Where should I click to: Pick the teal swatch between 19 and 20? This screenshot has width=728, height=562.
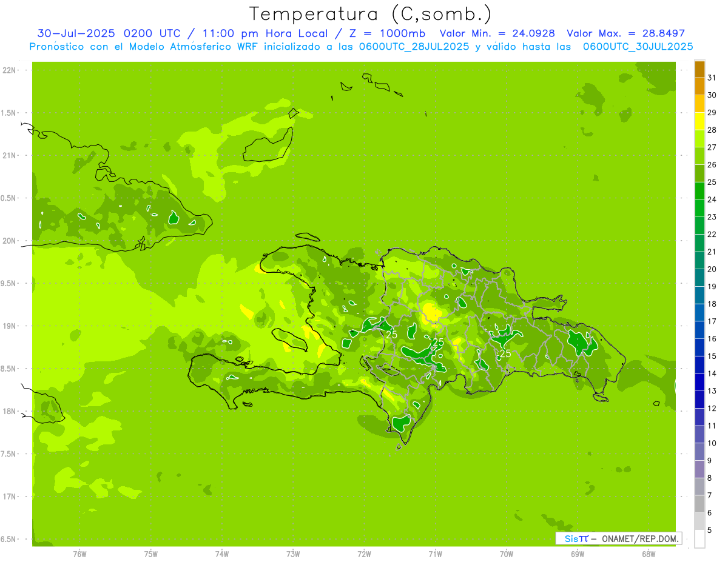(699, 278)
